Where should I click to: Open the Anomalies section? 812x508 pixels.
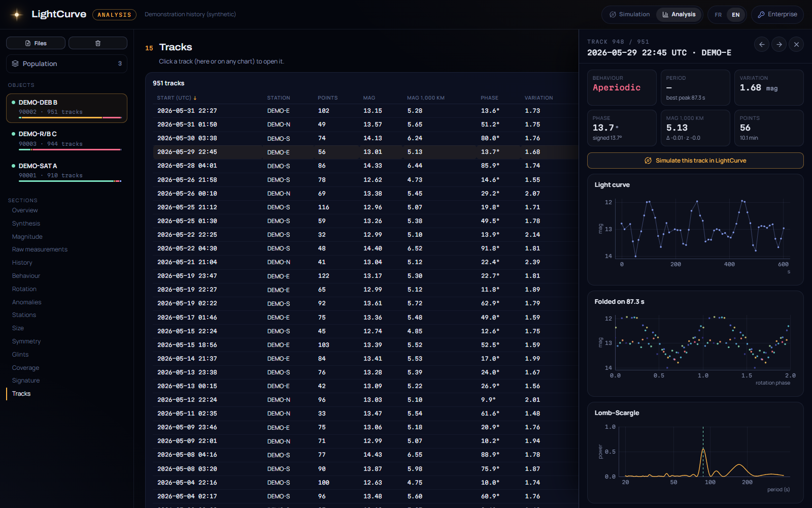click(x=26, y=302)
